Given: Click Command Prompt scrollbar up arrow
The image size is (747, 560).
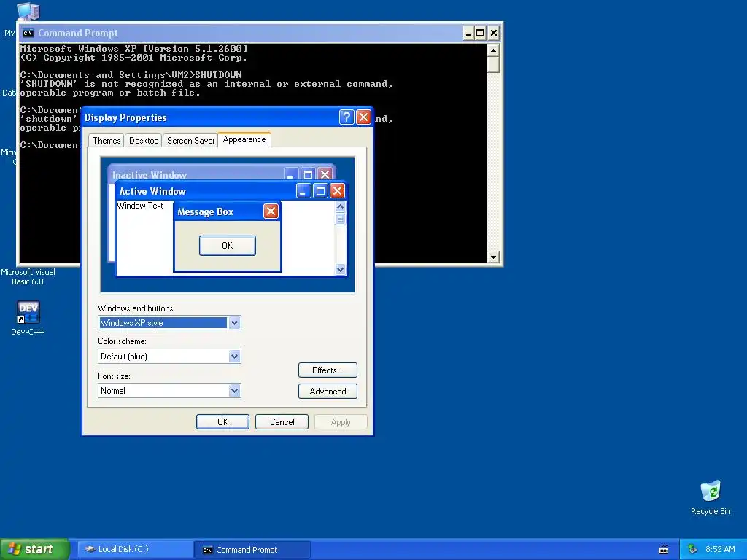Looking at the screenshot, I should coord(493,50).
